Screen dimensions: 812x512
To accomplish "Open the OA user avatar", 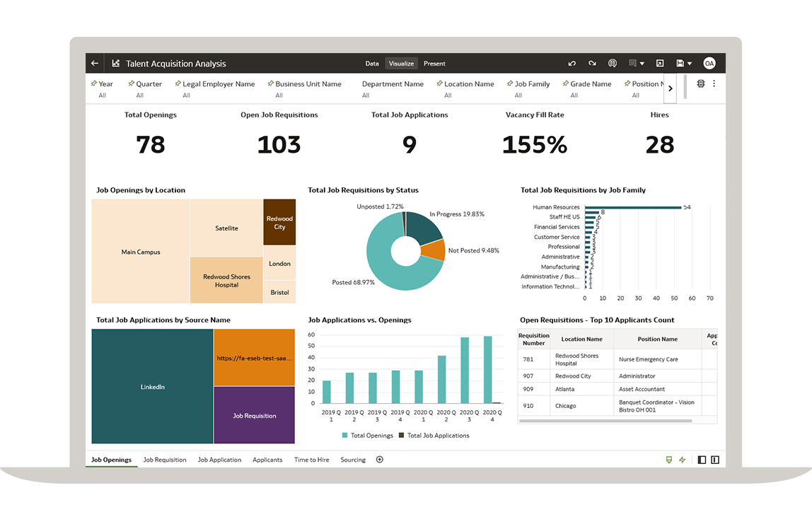I will coord(709,64).
